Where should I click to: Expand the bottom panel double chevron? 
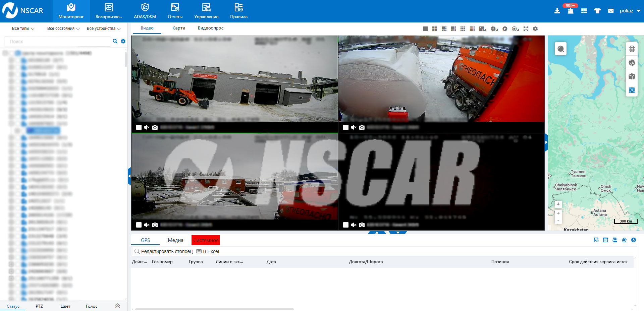click(118, 306)
